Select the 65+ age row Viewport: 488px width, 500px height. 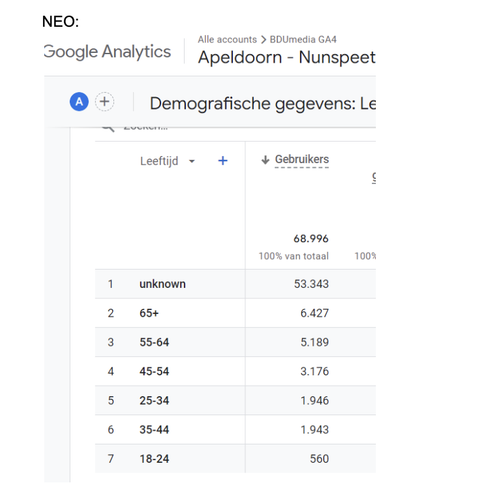point(235,313)
